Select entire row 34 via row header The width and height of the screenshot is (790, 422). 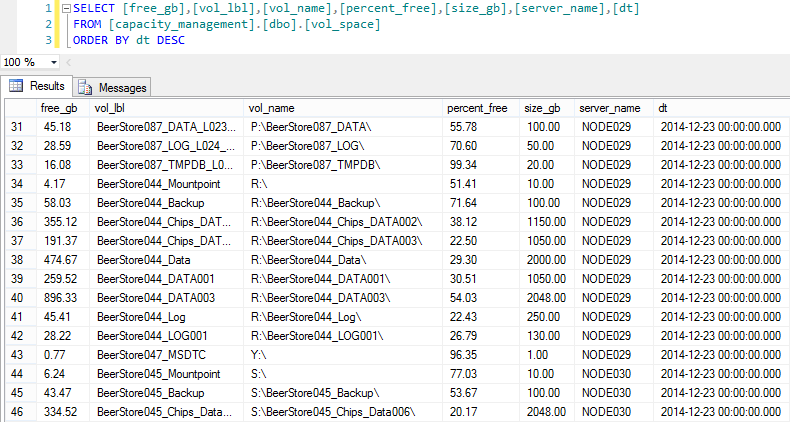pos(17,184)
